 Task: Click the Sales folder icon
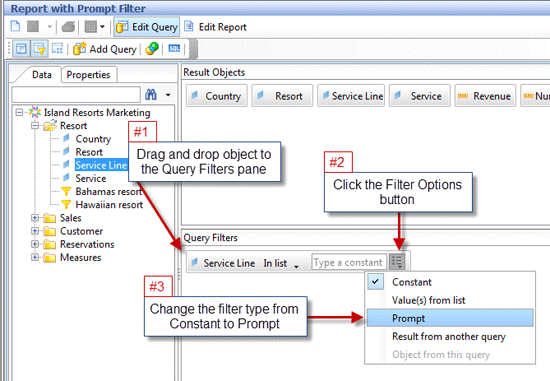(x=49, y=218)
